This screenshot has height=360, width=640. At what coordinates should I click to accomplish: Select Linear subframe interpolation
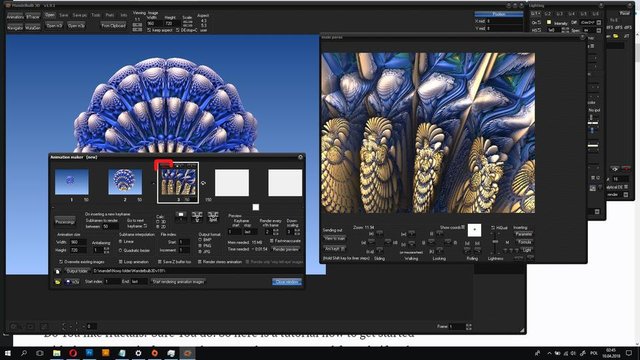tap(120, 242)
